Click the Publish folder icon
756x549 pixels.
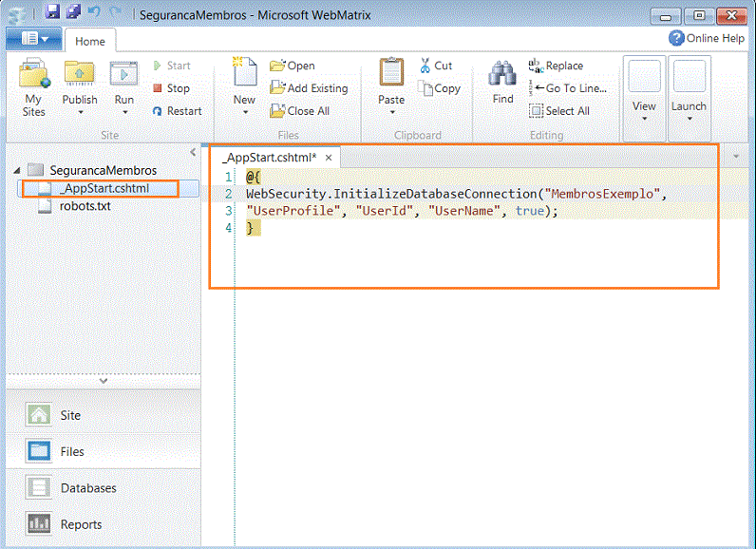[x=80, y=73]
